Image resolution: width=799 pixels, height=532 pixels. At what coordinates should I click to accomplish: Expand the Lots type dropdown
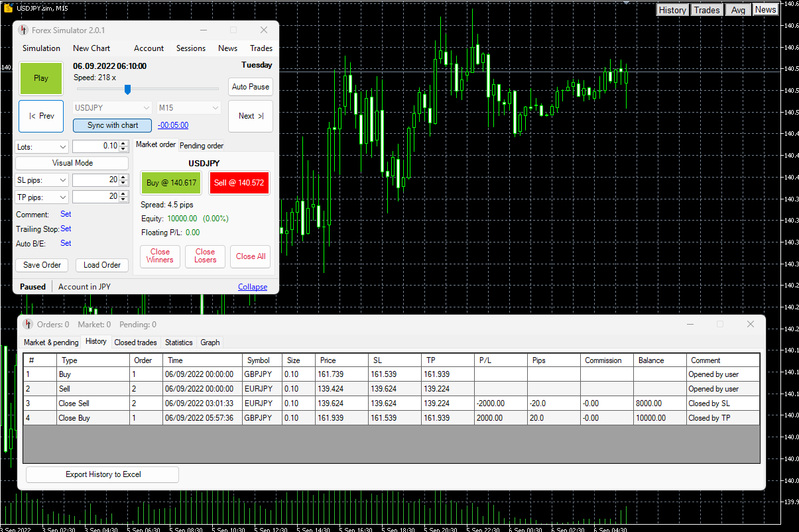(x=42, y=146)
